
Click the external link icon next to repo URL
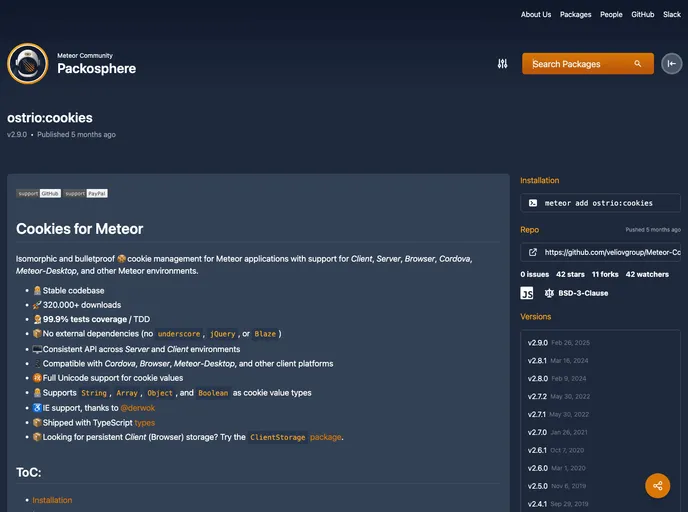[533, 252]
